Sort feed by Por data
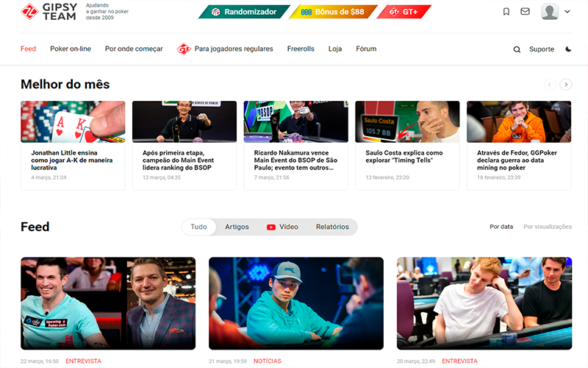588x368 pixels. (x=501, y=227)
